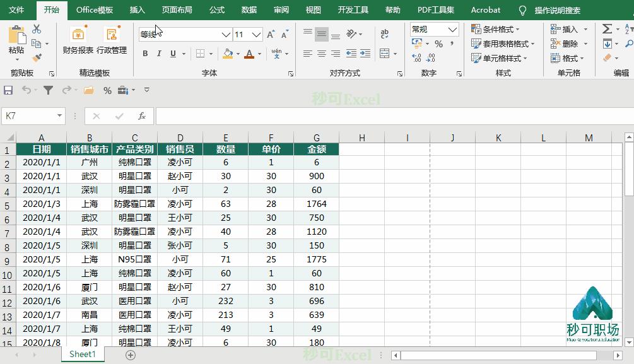This screenshot has width=634, height=364.
Task: Toggle bold formatting on selected cell
Action: tap(145, 54)
